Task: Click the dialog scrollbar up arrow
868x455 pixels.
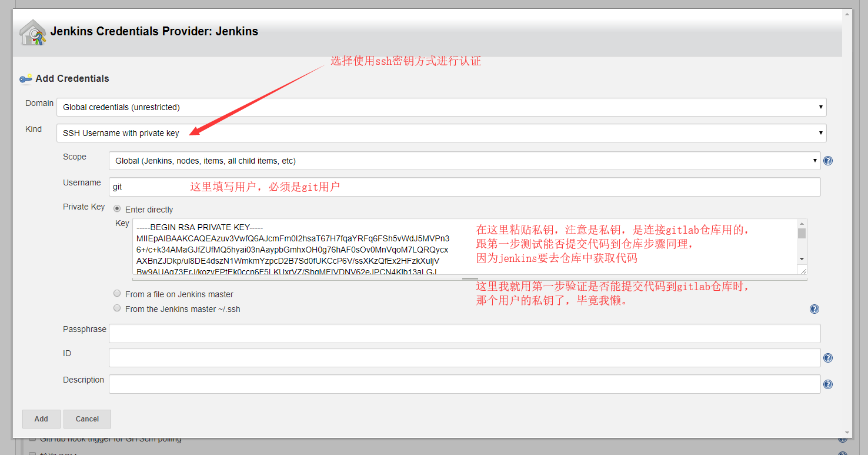Action: click(847, 15)
